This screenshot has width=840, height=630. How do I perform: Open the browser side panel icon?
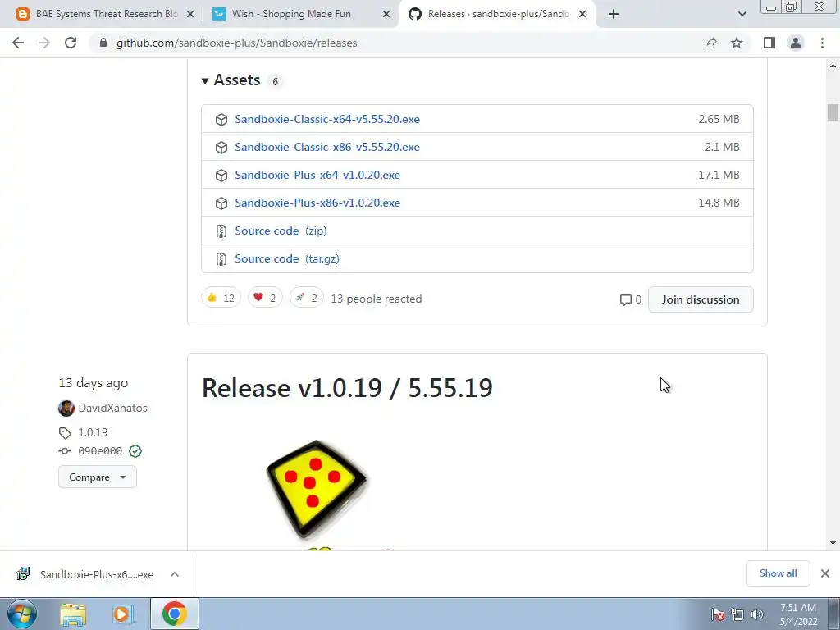(x=769, y=43)
